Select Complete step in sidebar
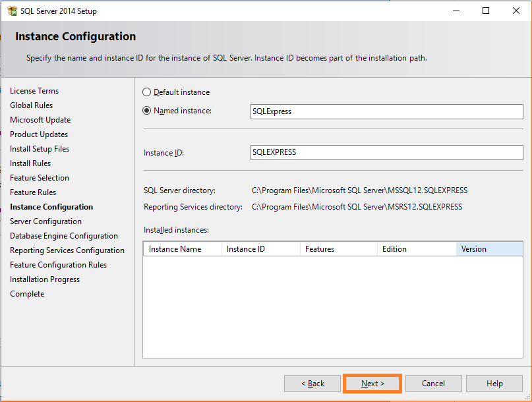The width and height of the screenshot is (532, 402). coord(27,294)
